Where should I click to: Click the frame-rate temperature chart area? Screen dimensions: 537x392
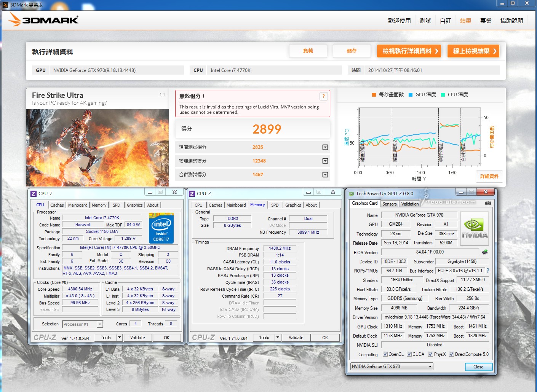tap(420, 137)
